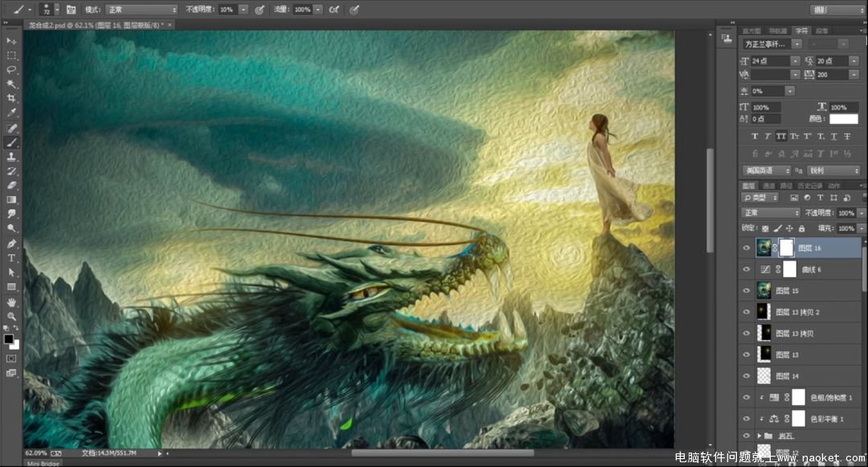Expand the 岩石 layer group
This screenshot has width=868, height=467.
coord(759,436)
